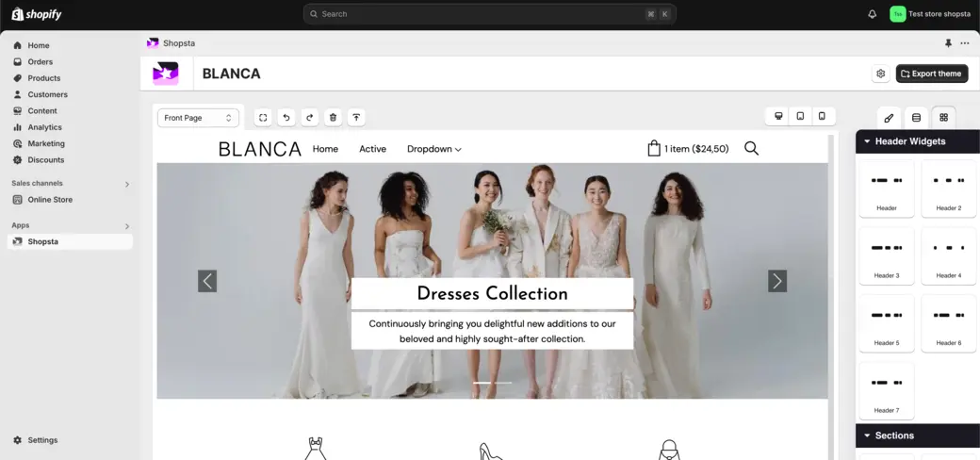The width and height of the screenshot is (980, 460).
Task: Click the Export theme button
Action: pos(931,74)
